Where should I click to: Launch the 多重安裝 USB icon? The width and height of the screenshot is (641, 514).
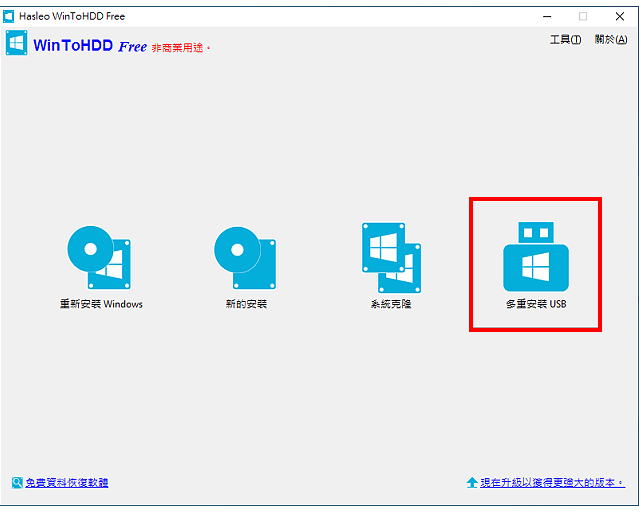pos(536,256)
